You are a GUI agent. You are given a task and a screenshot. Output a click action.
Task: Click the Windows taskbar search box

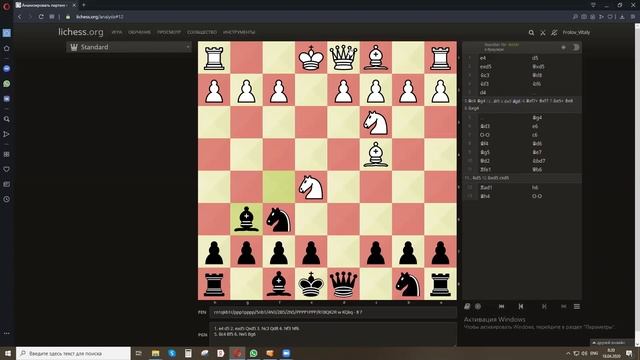pyautogui.click(x=73, y=353)
